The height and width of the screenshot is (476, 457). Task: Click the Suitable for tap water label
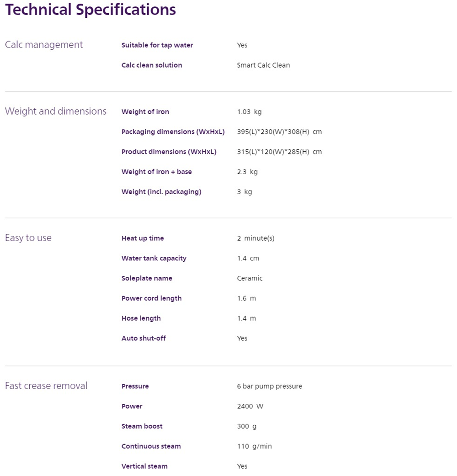tap(157, 45)
